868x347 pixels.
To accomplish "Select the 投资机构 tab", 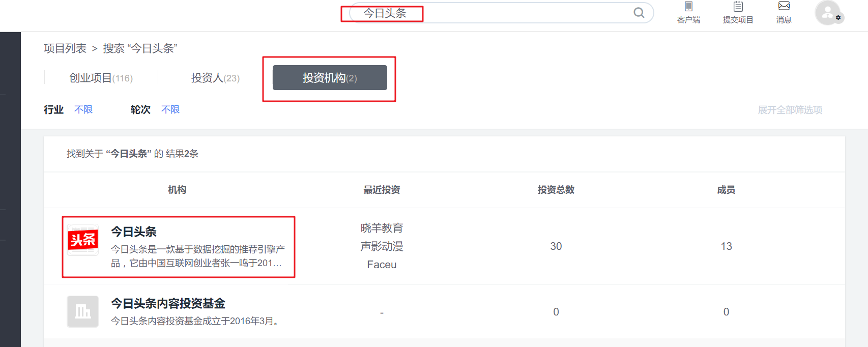I will (330, 78).
